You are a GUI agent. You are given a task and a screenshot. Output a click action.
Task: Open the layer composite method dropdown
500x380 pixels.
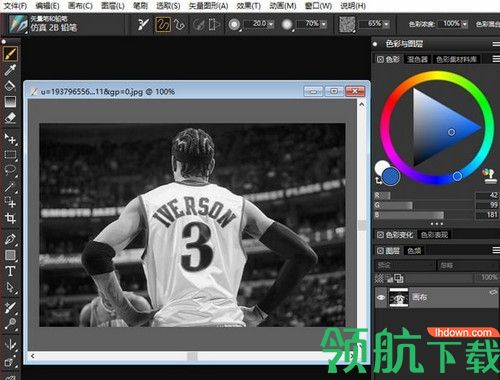[404, 265]
